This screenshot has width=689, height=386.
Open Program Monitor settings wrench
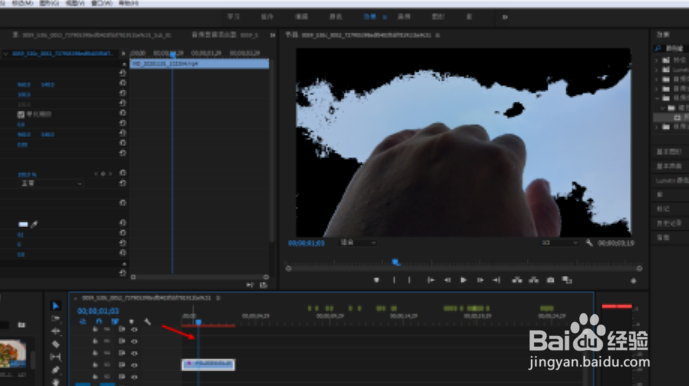pos(589,243)
